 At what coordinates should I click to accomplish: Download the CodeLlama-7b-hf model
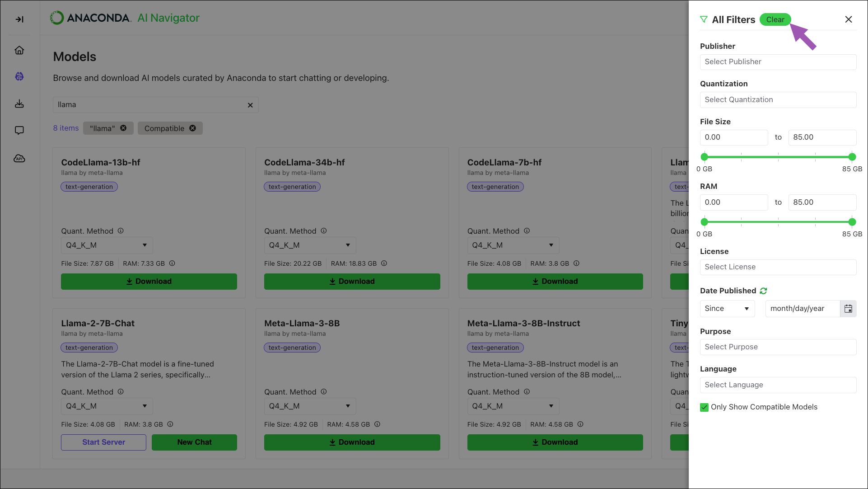click(x=555, y=281)
